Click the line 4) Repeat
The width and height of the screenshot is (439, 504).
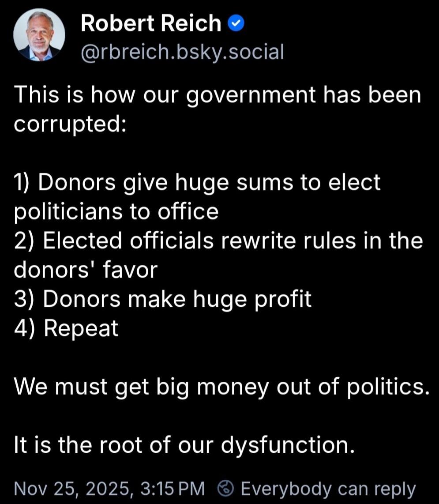point(65,328)
